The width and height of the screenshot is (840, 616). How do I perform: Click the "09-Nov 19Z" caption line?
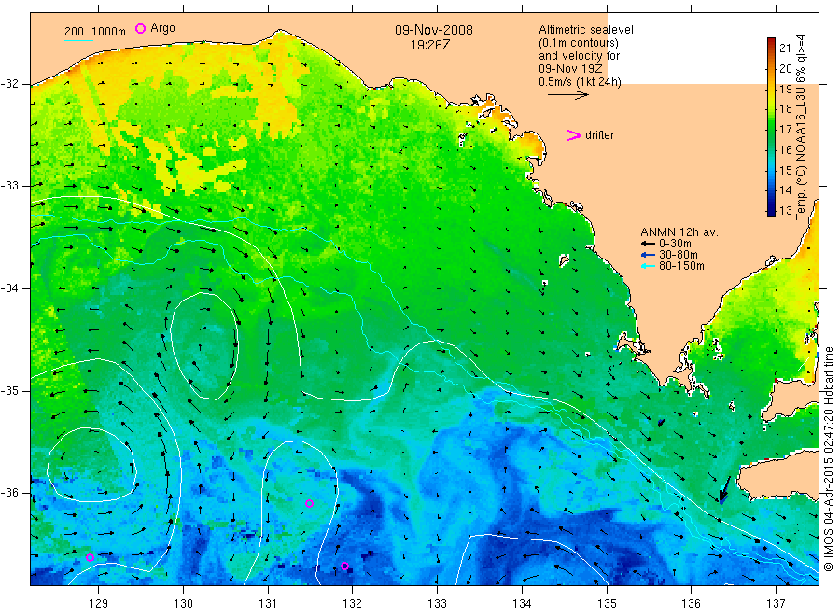(x=570, y=69)
